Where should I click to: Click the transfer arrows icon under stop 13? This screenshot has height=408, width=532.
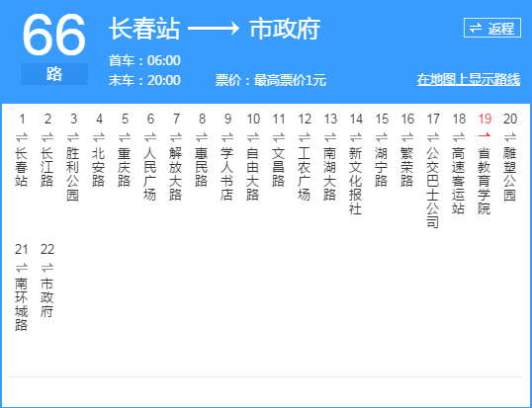pos(330,137)
